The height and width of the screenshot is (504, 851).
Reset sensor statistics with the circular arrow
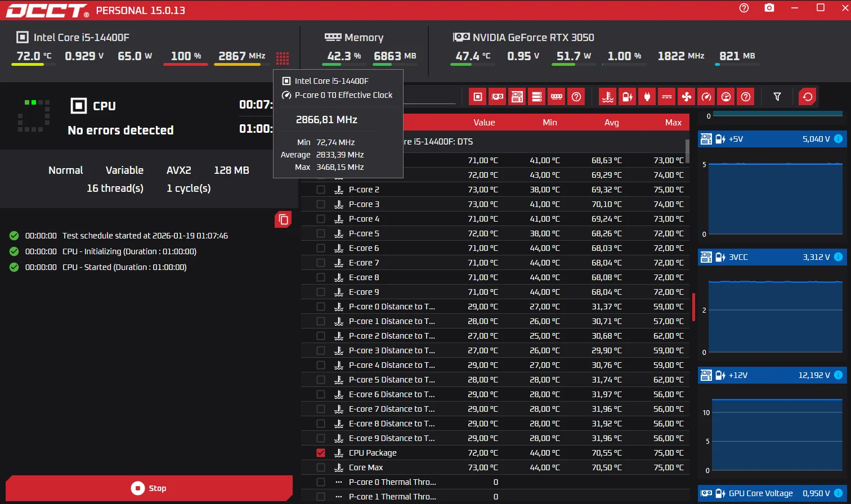tap(808, 97)
